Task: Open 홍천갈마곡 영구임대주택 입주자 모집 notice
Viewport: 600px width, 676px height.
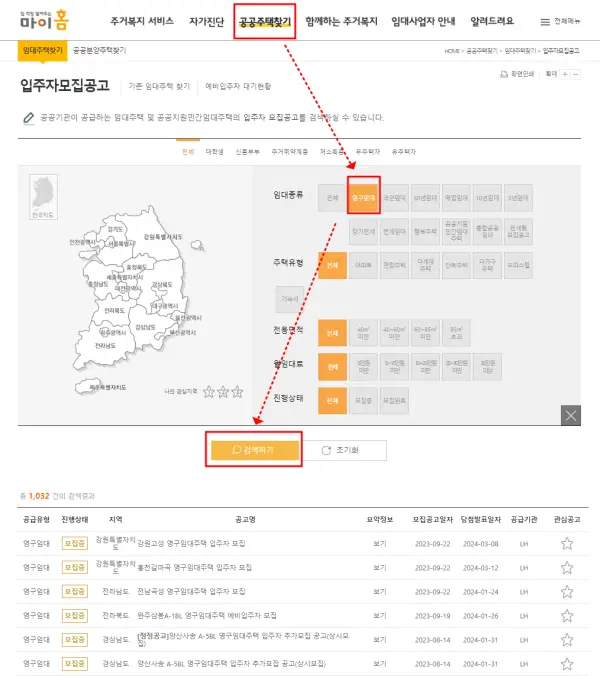Action: 194,568
